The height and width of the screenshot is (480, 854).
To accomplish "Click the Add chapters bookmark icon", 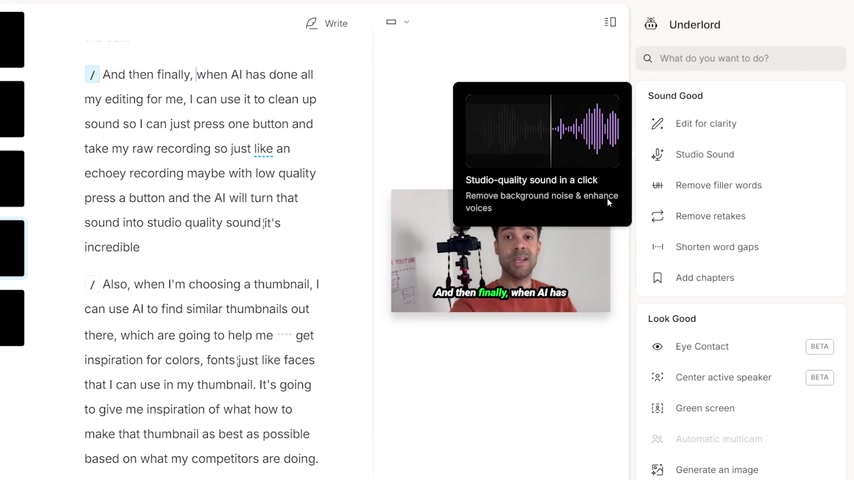I will coord(657,278).
